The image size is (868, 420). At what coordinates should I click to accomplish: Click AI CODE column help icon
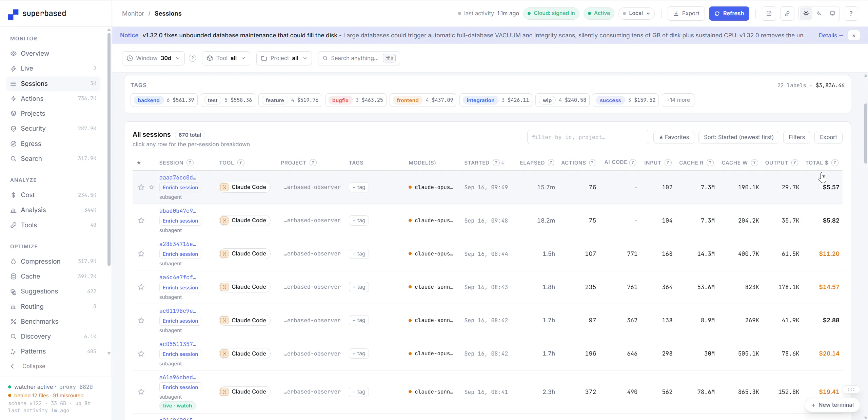pos(633,163)
